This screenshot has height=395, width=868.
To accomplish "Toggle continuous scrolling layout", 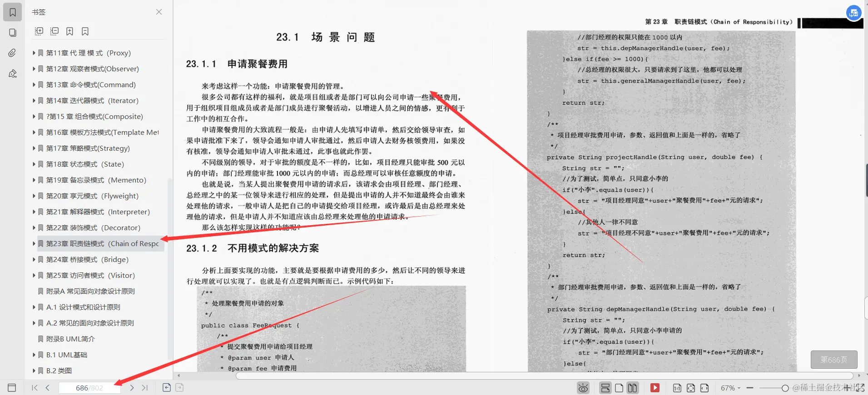I will pyautogui.click(x=605, y=388).
